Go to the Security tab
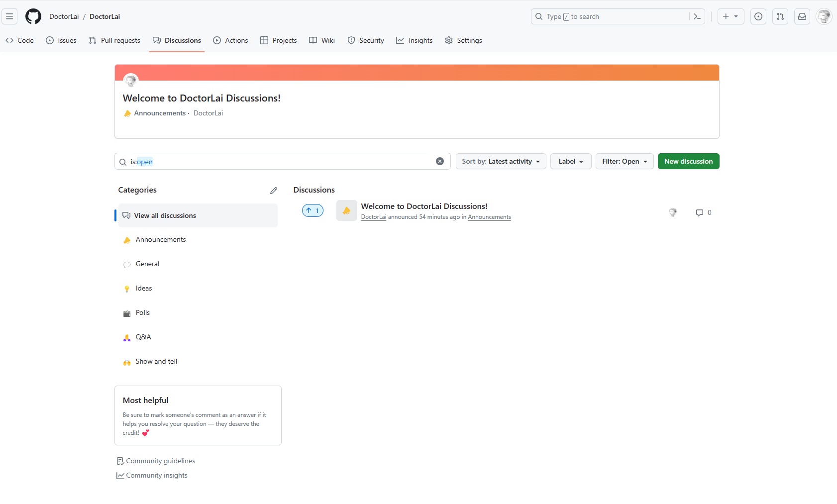 click(366, 40)
